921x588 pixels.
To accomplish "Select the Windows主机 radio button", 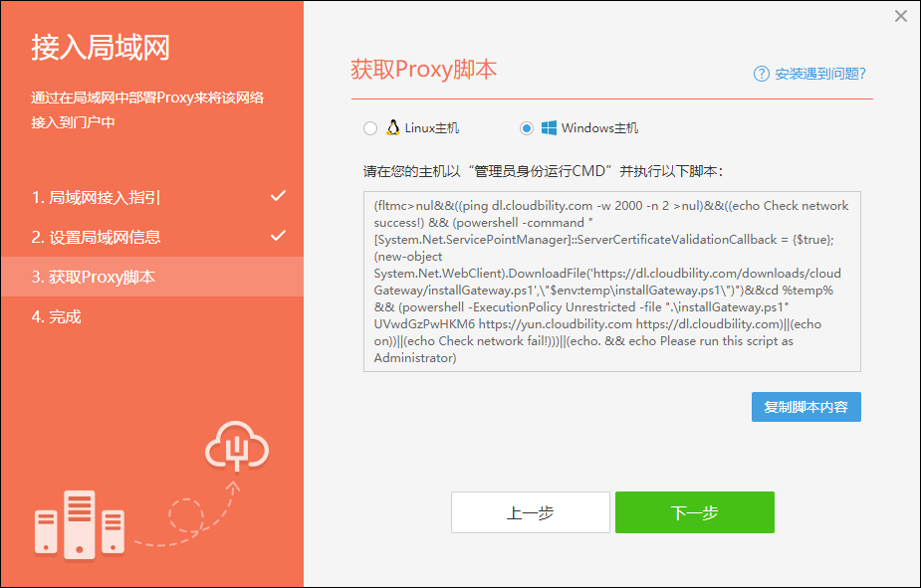I will coord(527,128).
